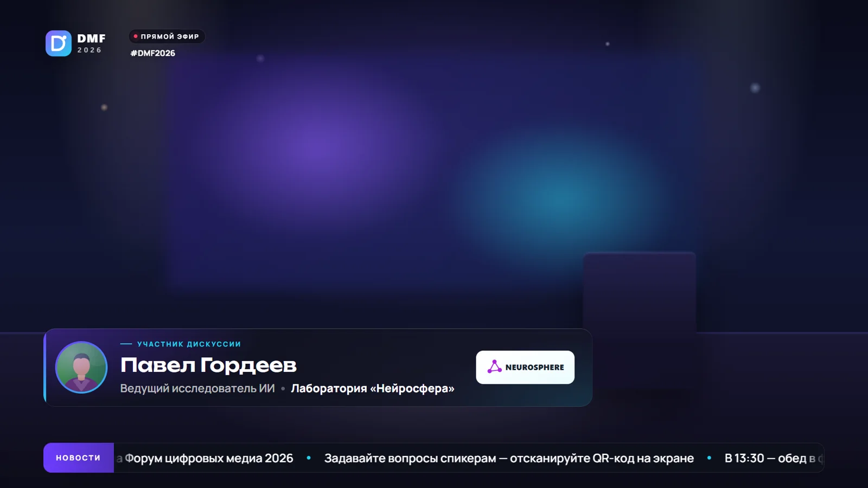Click the DMF logo icon
This screenshot has width=868, height=488.
pyautogui.click(x=59, y=43)
